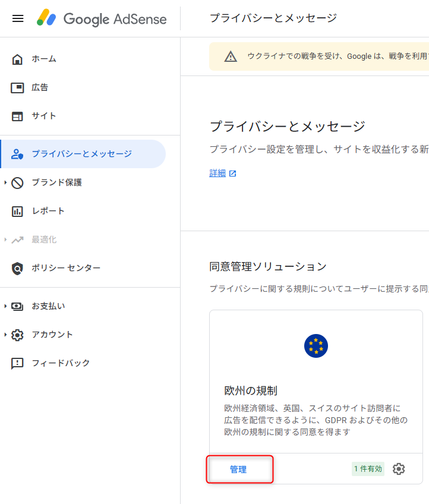This screenshot has width=429, height=504.
Task: Click the サイト sites icon
Action: click(x=17, y=116)
